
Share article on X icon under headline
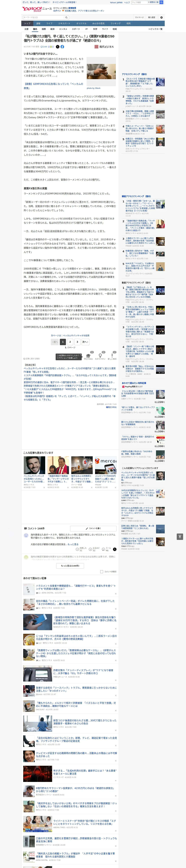point(57,47)
